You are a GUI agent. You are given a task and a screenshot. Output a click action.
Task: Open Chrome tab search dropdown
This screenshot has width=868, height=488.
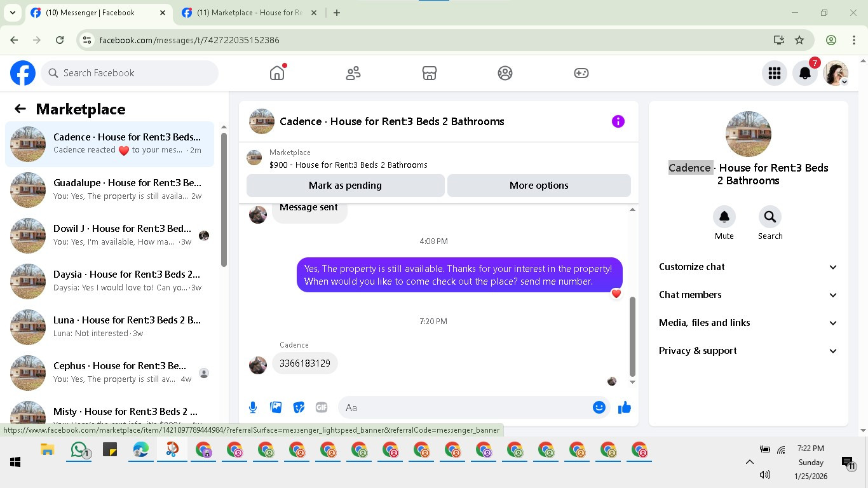tap(12, 13)
